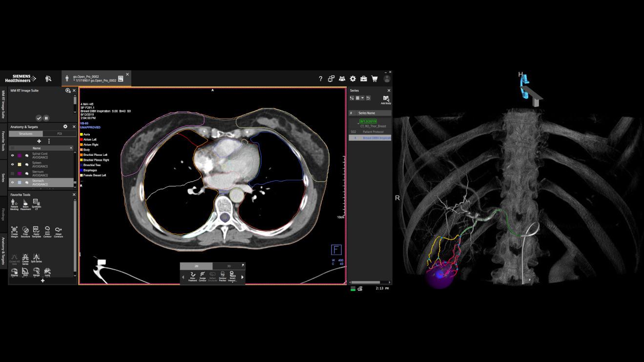Show the hidden Sternum structure
This screenshot has width=644, height=362.
point(13,173)
